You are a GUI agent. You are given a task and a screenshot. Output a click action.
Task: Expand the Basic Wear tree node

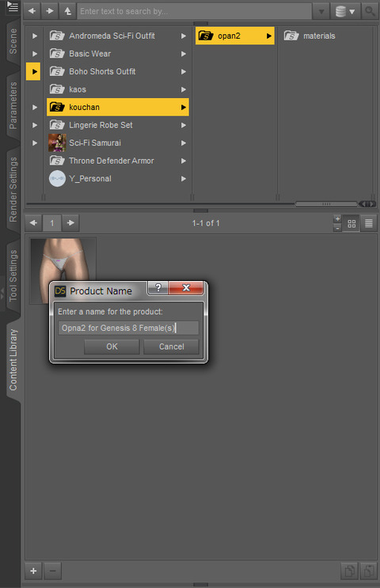[x=35, y=54]
